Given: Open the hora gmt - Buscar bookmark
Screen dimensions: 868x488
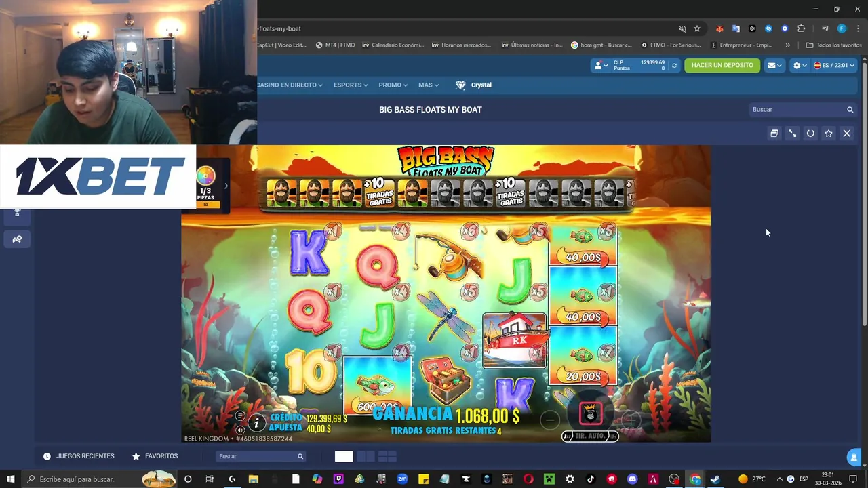Looking at the screenshot, I should pos(601,45).
